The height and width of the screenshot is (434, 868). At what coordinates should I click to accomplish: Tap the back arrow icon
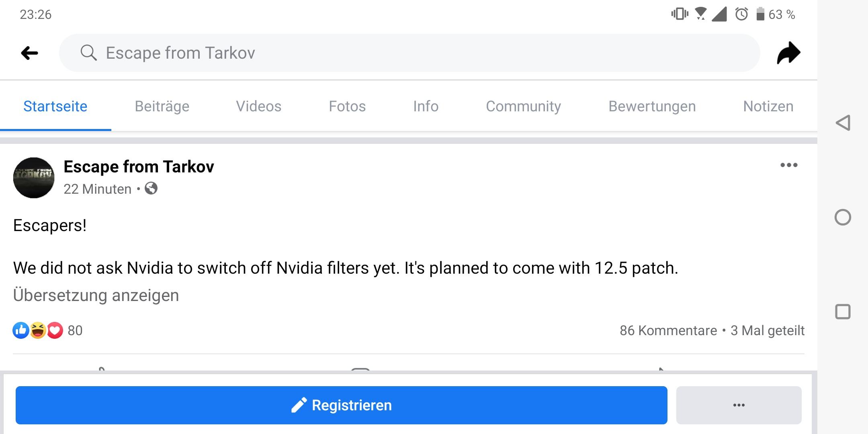[29, 53]
